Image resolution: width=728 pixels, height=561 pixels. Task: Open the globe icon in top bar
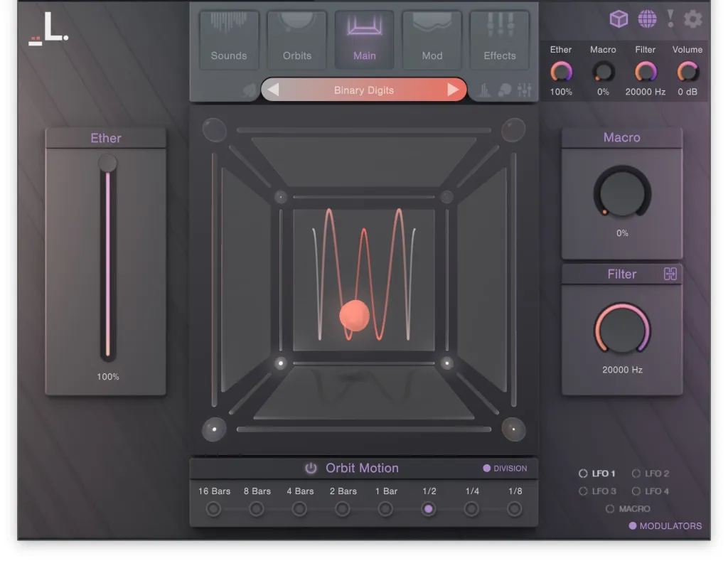tap(647, 19)
